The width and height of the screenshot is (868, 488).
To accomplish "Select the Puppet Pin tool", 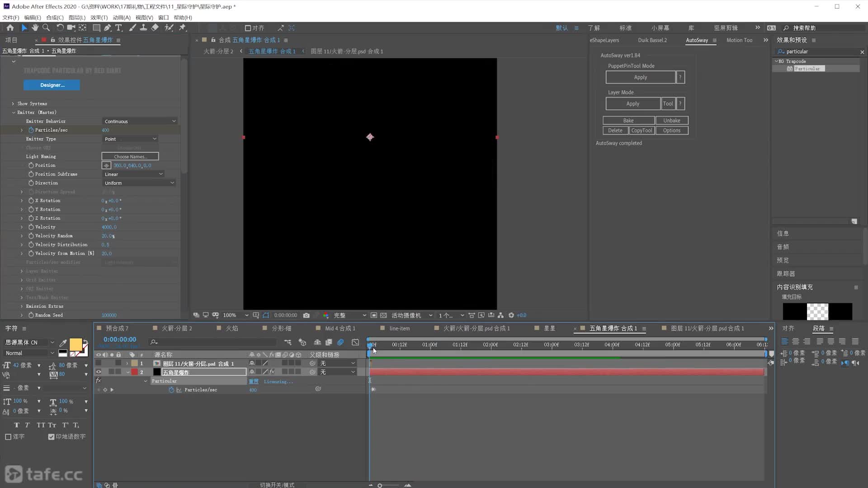I will [182, 28].
